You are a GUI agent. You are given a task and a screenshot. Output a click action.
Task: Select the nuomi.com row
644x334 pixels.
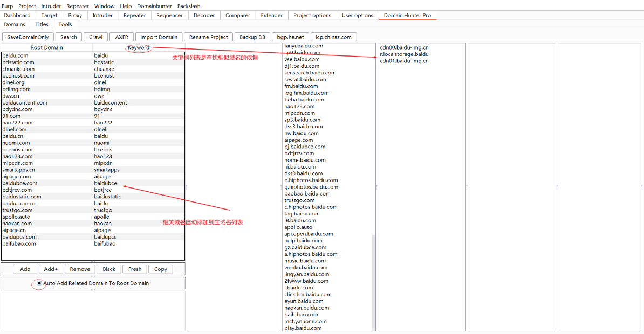pos(93,143)
